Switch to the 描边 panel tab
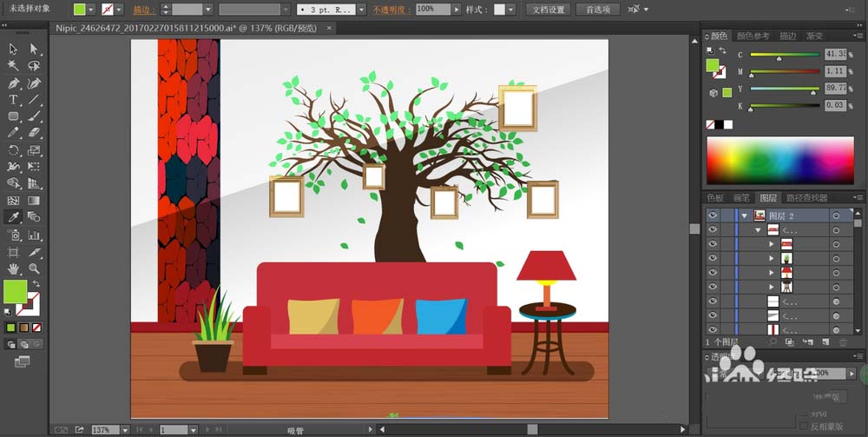This screenshot has height=437, width=868. tap(788, 36)
